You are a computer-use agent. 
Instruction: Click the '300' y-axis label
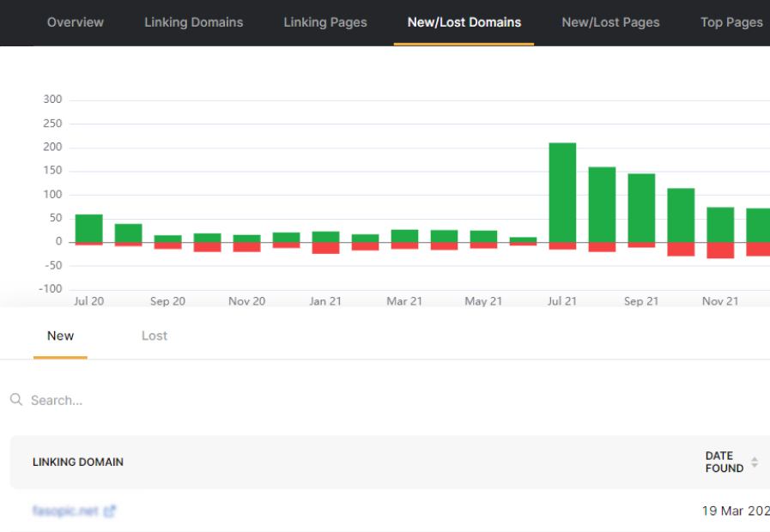(52, 100)
